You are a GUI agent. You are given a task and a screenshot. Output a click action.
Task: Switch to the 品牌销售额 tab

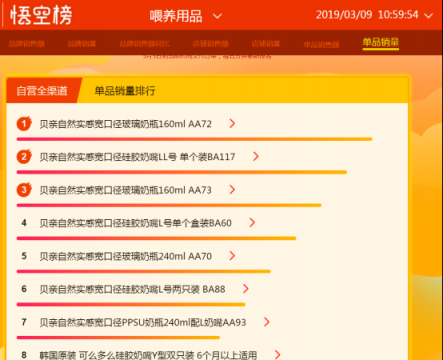tap(27, 44)
